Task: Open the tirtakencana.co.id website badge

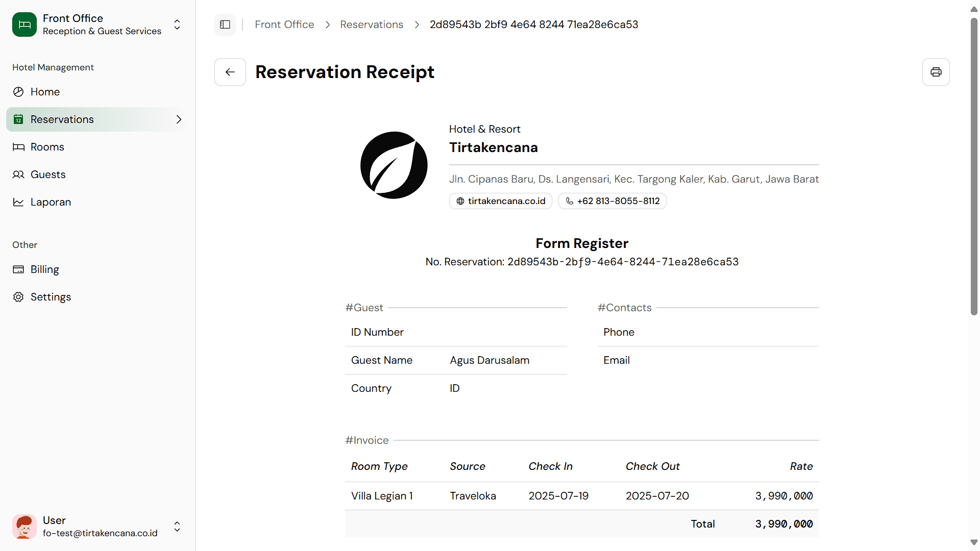Action: pos(501,201)
